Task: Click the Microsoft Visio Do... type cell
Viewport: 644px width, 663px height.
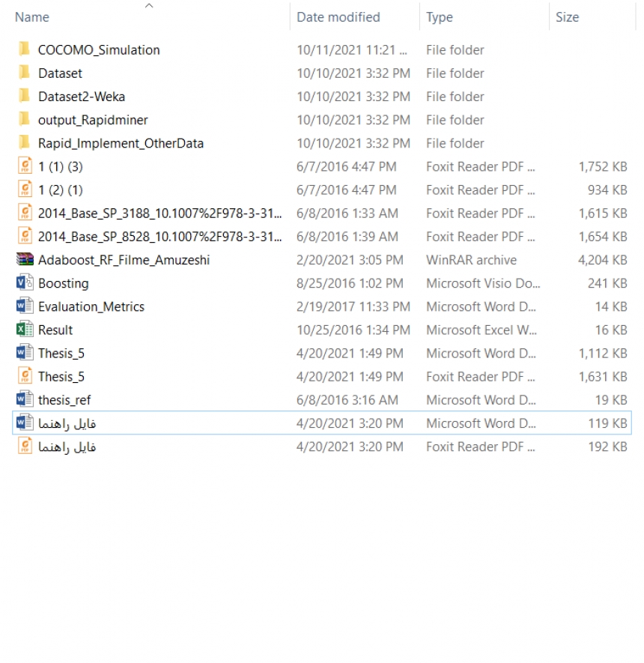Action: coord(483,283)
